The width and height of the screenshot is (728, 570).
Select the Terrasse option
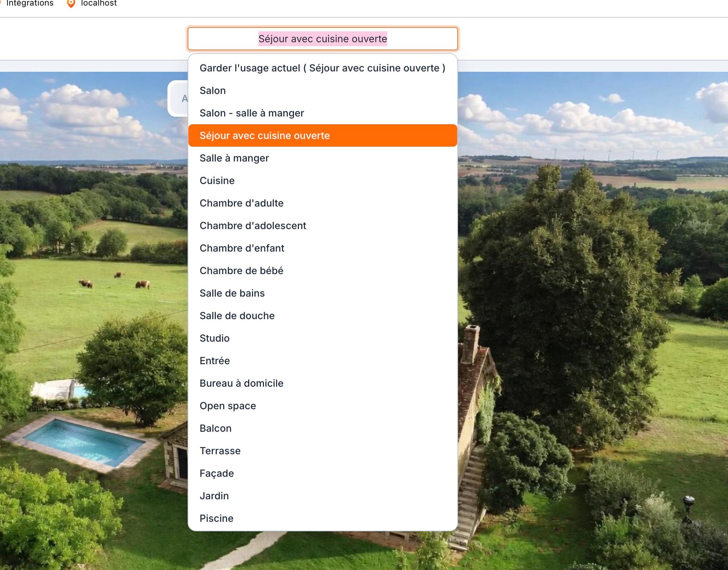tap(322, 451)
